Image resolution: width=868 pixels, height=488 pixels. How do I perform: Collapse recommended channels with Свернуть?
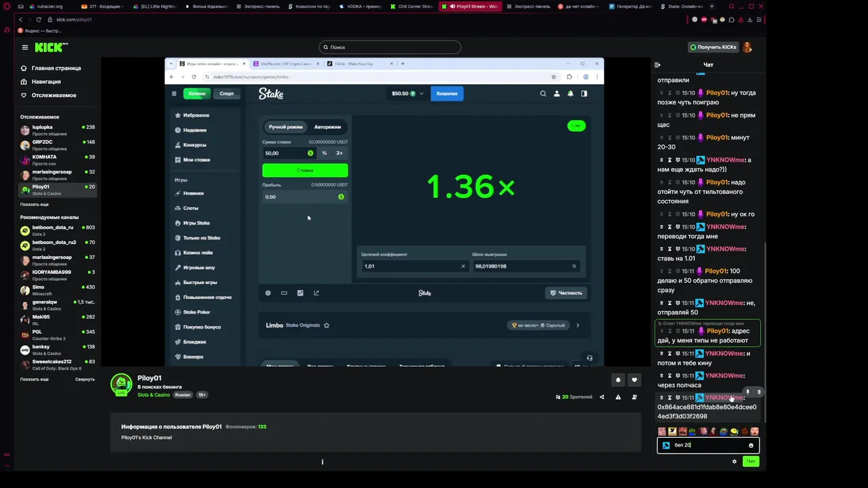(x=85, y=379)
